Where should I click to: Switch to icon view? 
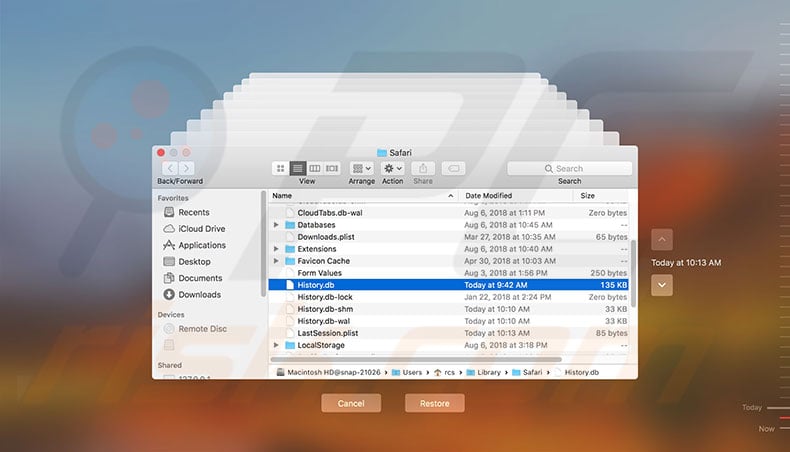tap(281, 168)
